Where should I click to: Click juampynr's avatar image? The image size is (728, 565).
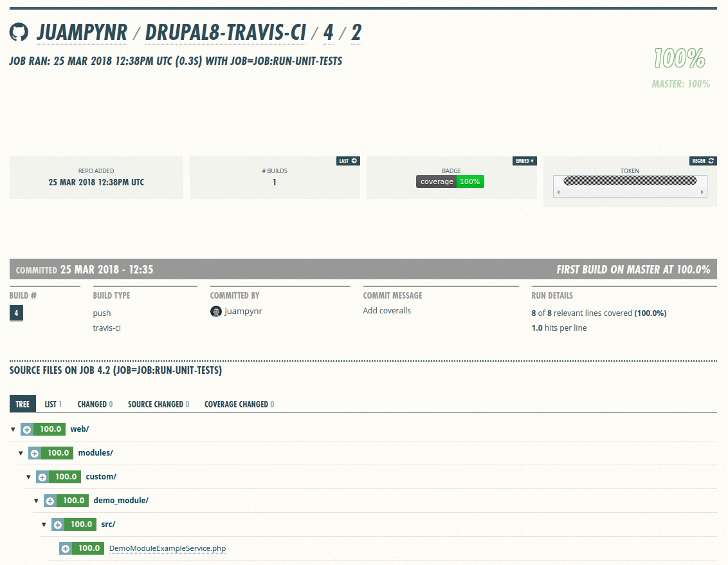[216, 311]
